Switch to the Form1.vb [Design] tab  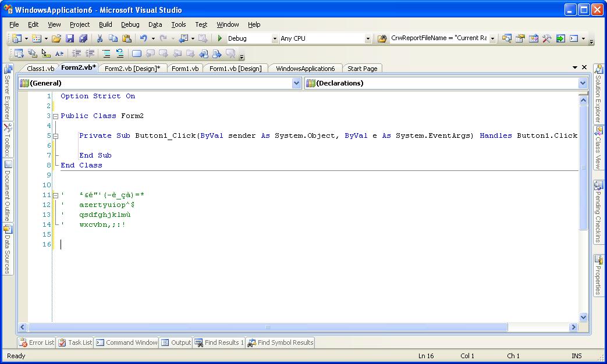(235, 69)
